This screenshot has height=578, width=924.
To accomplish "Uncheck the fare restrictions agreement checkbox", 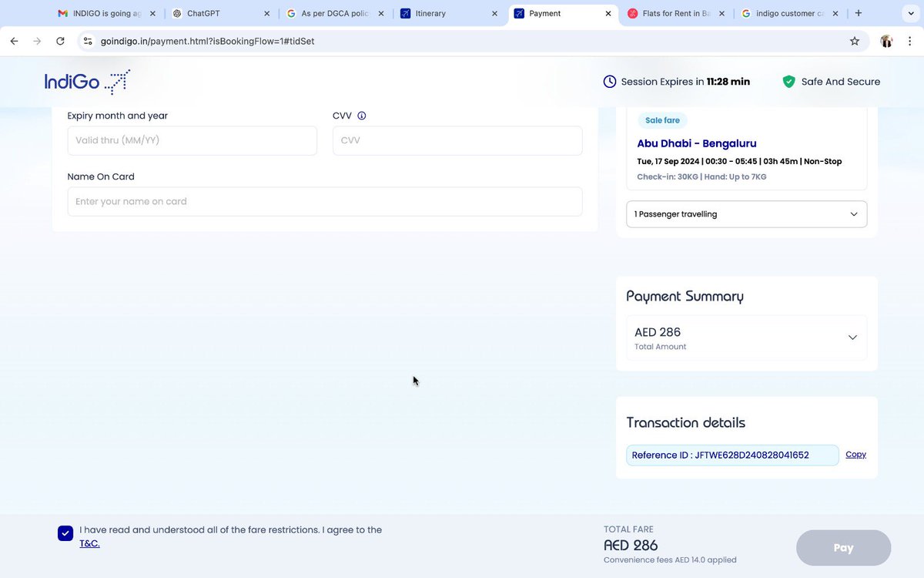I will 65,533.
